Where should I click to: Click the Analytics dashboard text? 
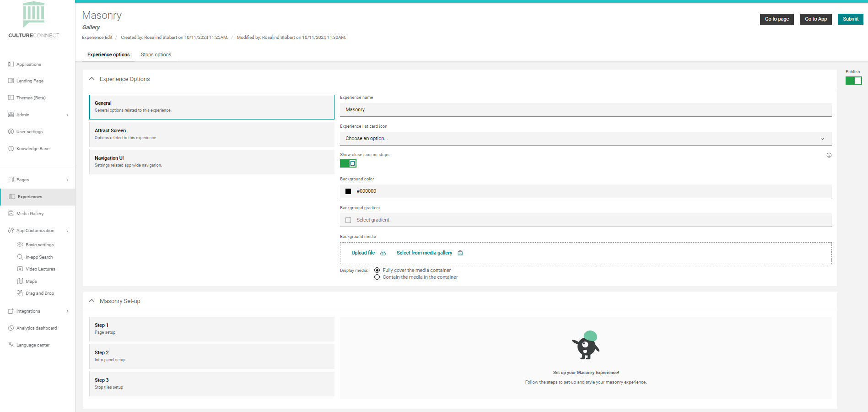[x=37, y=328]
